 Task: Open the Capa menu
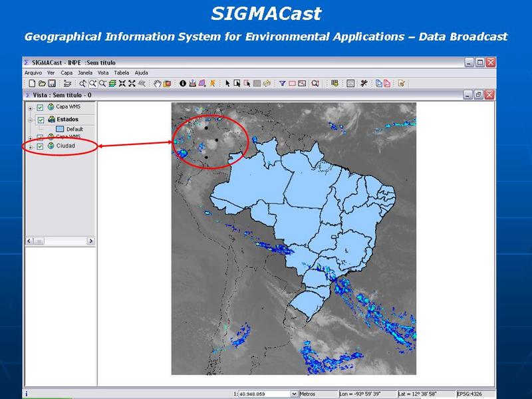coord(66,72)
